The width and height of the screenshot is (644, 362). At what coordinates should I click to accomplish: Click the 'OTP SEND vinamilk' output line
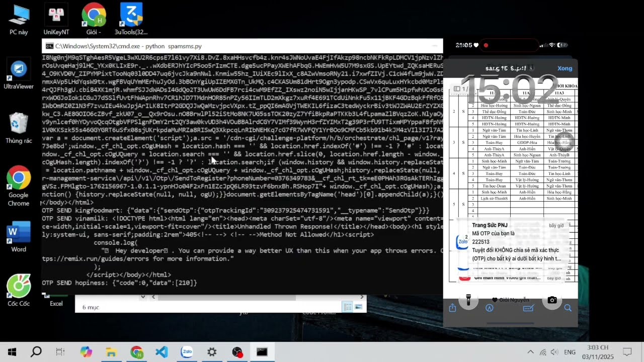[x=242, y=218]
